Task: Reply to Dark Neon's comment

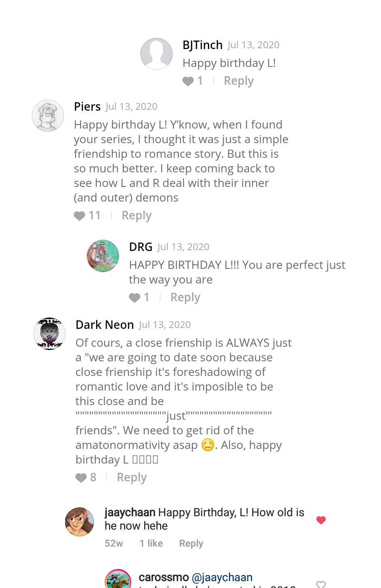Action: click(132, 478)
